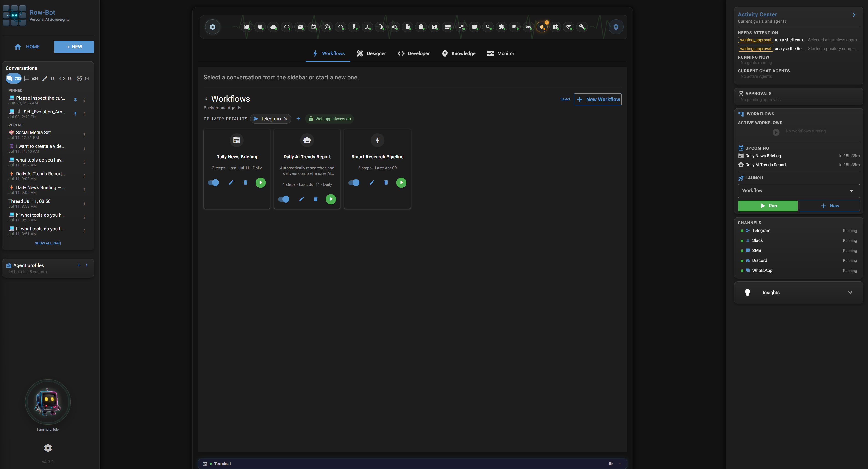
Task: Click the orange power plug warning icon
Action: tap(542, 27)
